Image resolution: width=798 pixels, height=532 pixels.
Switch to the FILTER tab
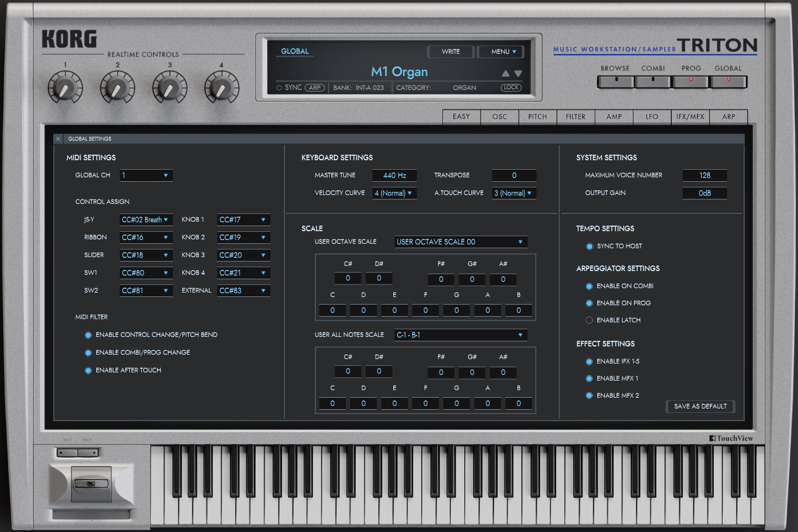pyautogui.click(x=575, y=117)
